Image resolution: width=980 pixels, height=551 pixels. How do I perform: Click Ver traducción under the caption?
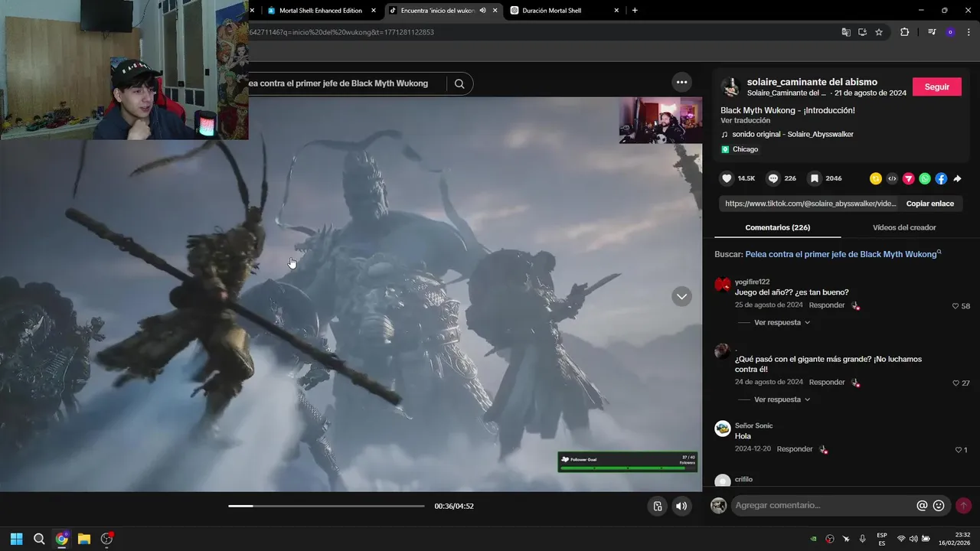pyautogui.click(x=745, y=121)
